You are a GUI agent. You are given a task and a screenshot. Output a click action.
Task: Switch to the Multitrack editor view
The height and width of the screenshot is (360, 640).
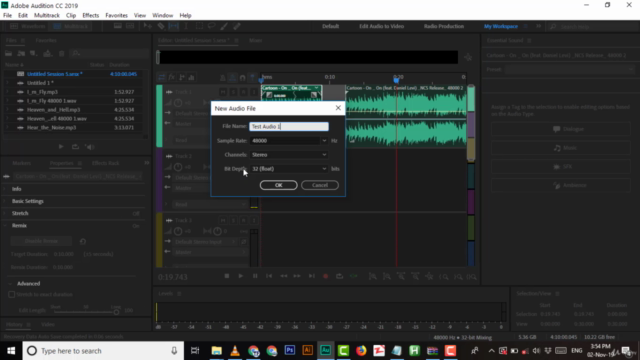click(x=70, y=26)
